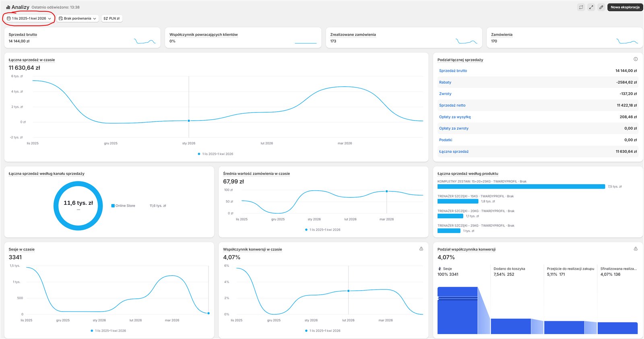Click the Analizy bar chart icon

8,7
